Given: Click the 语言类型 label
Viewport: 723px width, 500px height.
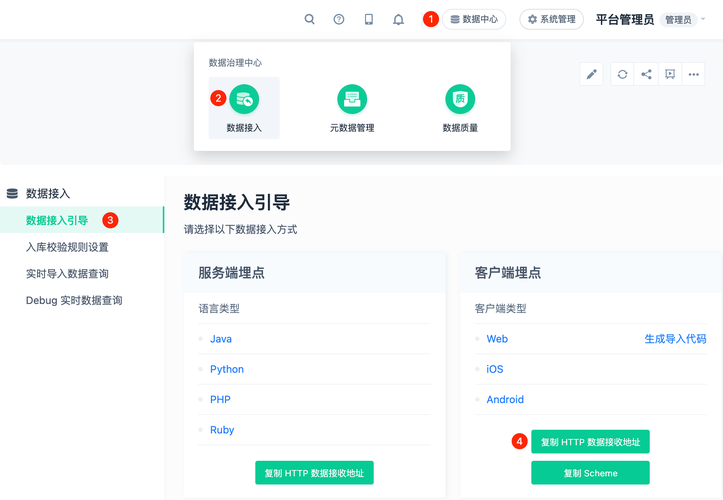Looking at the screenshot, I should [219, 309].
